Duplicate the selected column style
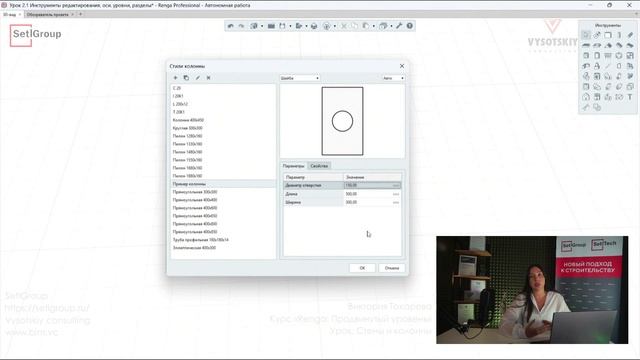 pos(186,78)
